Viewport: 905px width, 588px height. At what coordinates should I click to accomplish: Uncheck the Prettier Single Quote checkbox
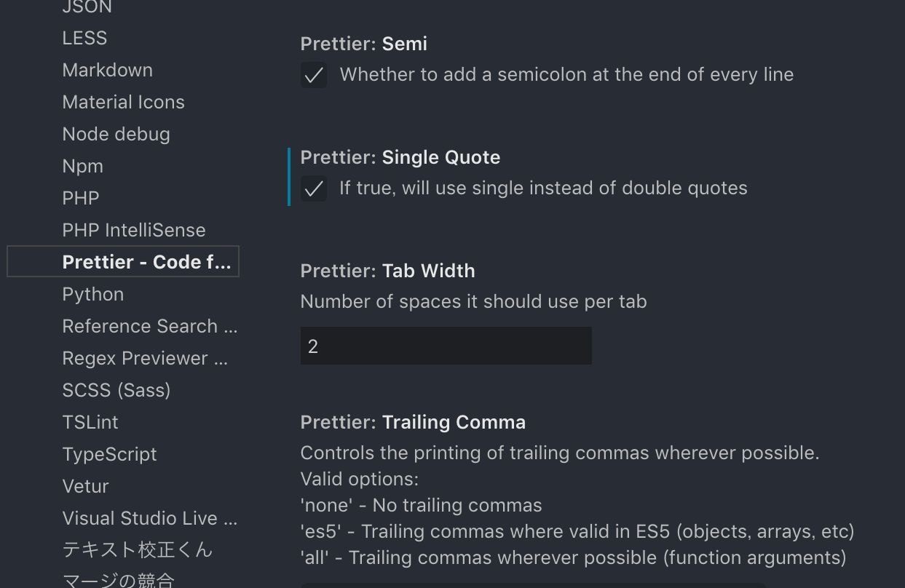click(x=314, y=189)
